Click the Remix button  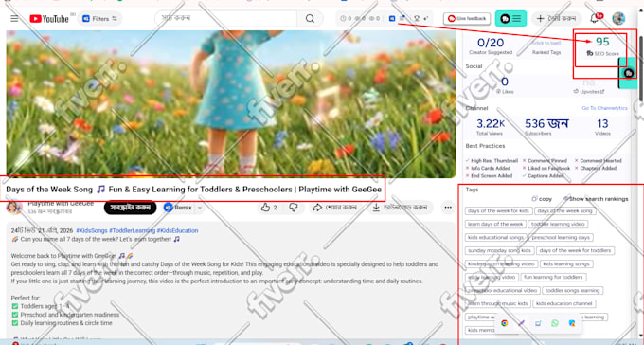(178, 208)
